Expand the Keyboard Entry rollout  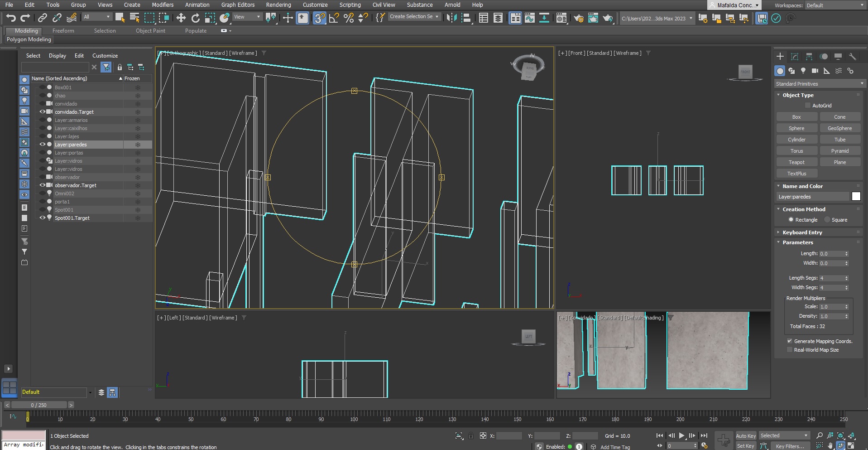pyautogui.click(x=802, y=232)
